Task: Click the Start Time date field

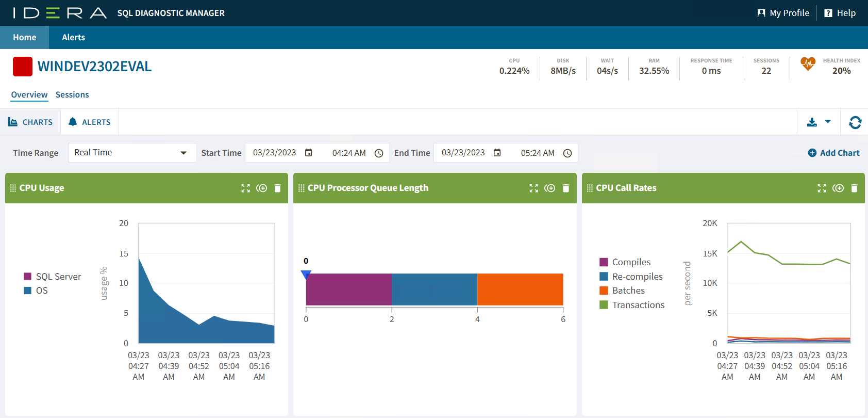Action: point(274,153)
